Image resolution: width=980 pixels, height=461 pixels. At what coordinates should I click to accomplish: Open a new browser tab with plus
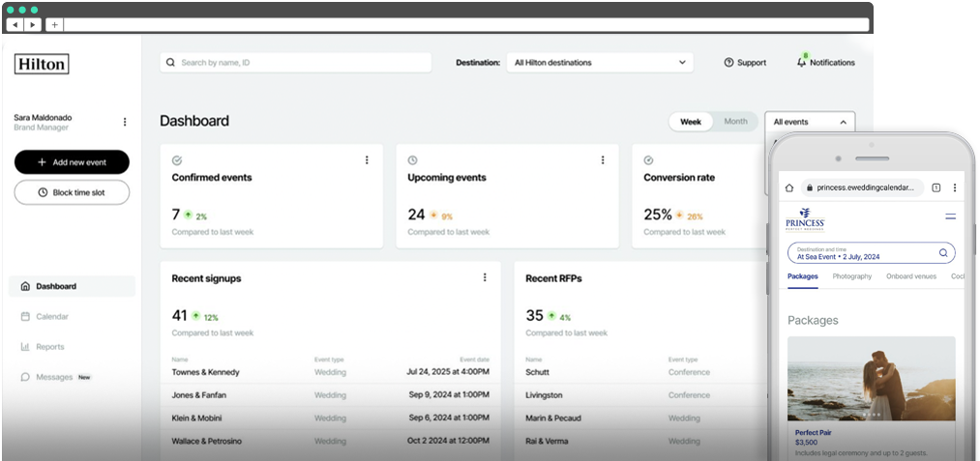point(54,24)
